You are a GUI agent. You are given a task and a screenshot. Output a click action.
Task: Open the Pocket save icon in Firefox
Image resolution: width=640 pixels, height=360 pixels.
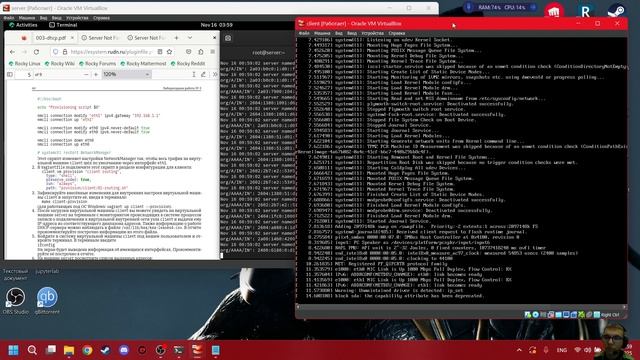189,52
